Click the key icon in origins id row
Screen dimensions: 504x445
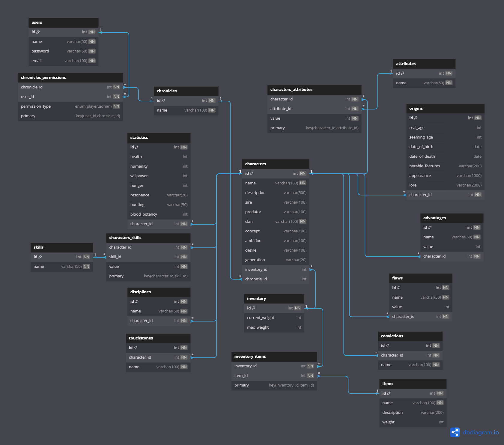coord(416,118)
